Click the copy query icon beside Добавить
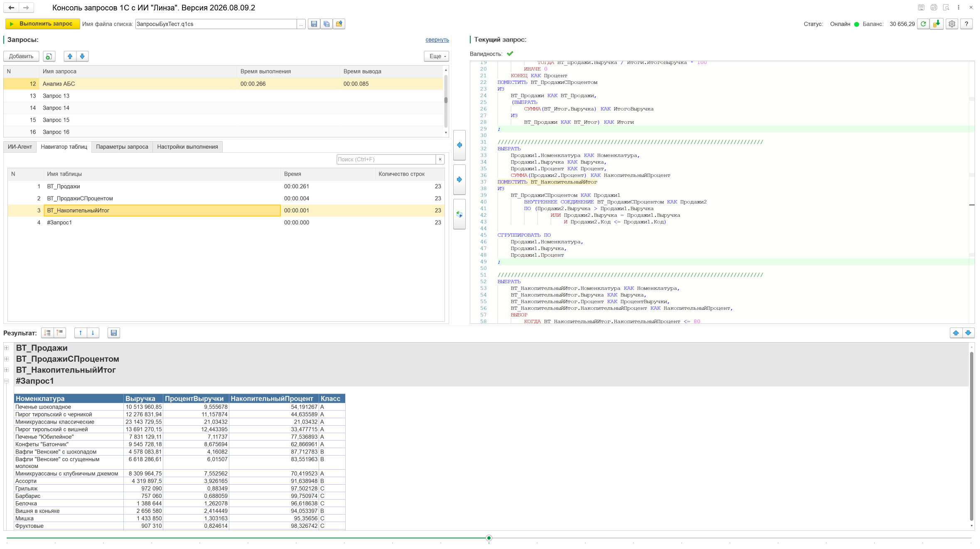Viewport: 980px width, 549px height. coord(49,56)
